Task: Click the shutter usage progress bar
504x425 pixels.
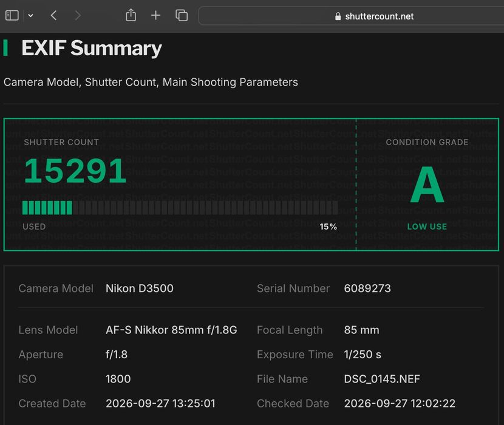Action: (x=180, y=208)
